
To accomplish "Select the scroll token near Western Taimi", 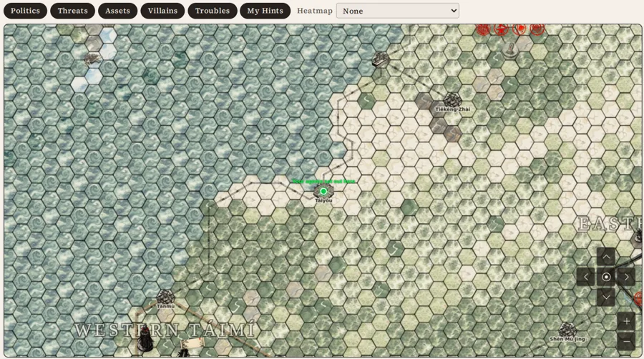I will pyautogui.click(x=192, y=343).
